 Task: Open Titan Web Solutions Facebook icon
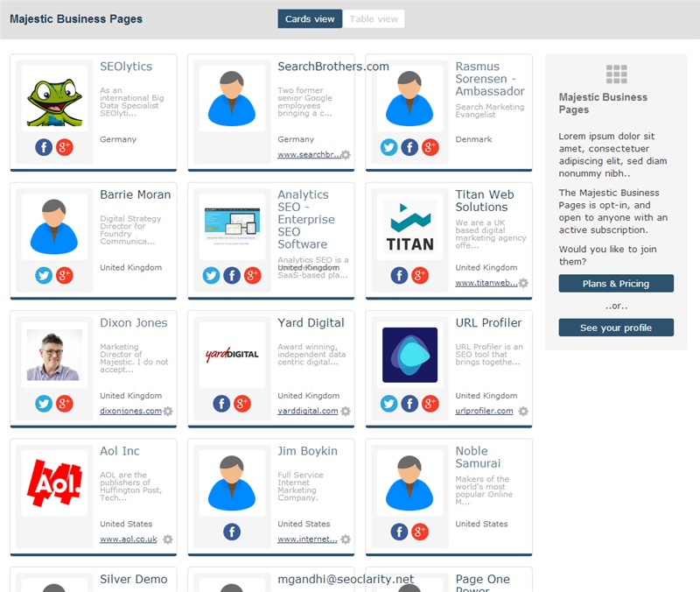click(399, 275)
